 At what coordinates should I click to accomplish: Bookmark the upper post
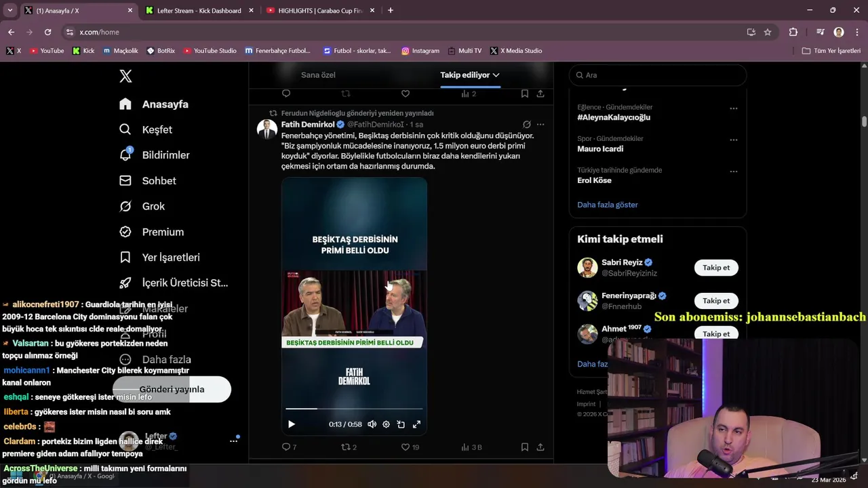[525, 94]
